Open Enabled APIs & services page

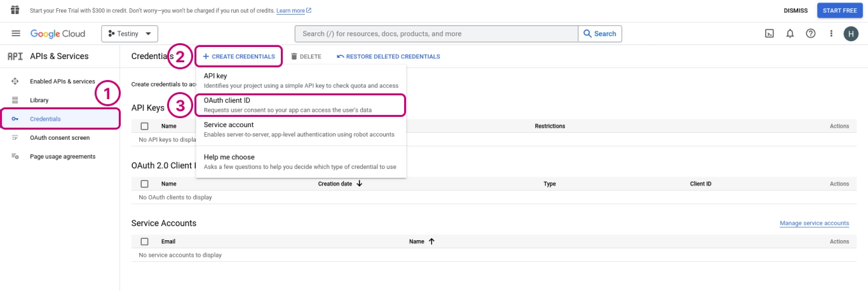(62, 81)
